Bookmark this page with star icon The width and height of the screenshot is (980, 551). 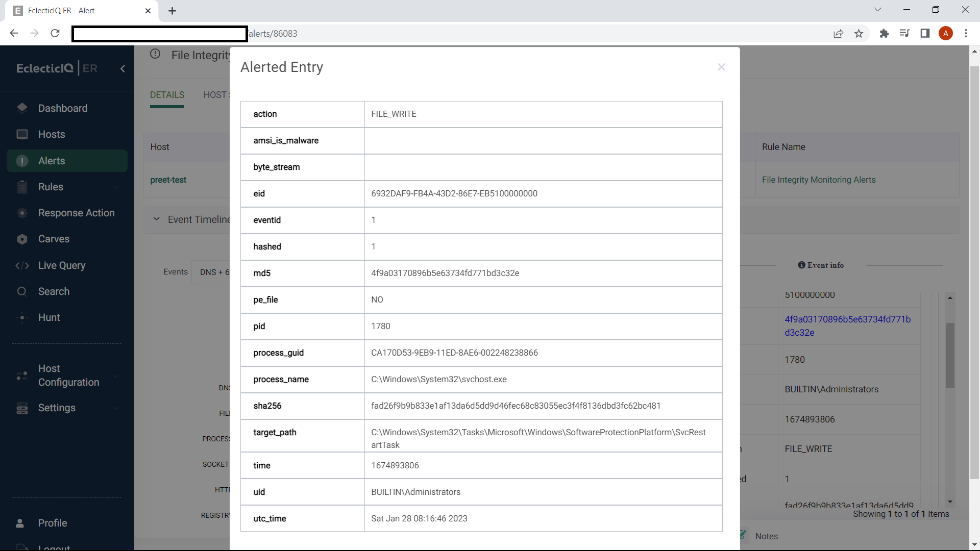pos(859,34)
